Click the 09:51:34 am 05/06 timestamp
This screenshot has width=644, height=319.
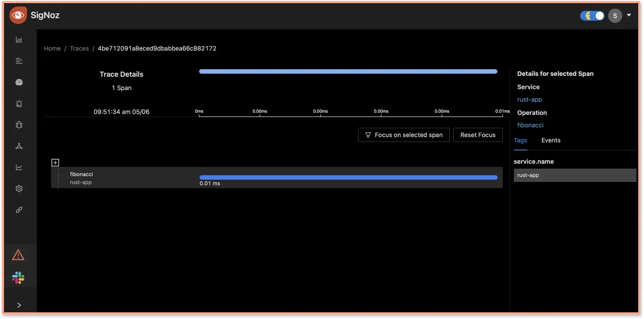click(x=122, y=112)
